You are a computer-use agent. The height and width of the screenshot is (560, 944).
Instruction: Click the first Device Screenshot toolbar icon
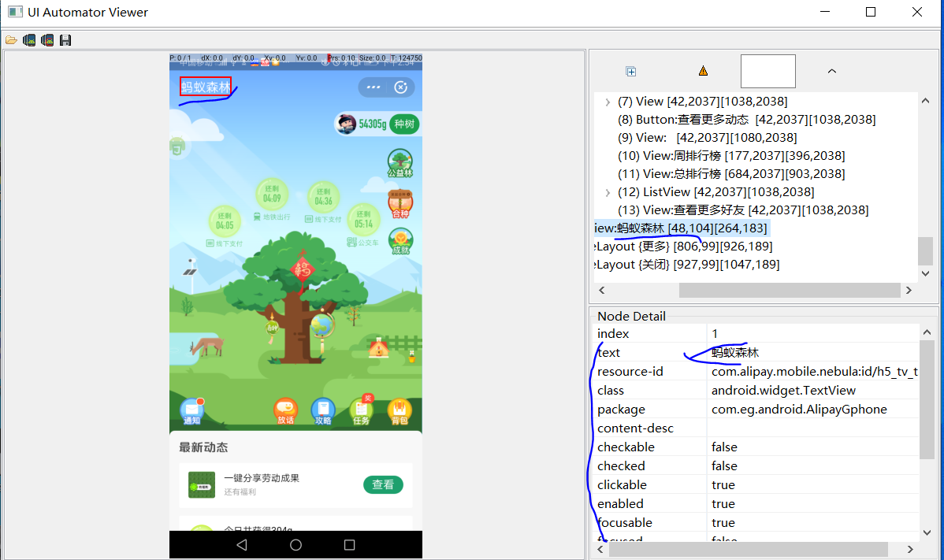coord(29,40)
